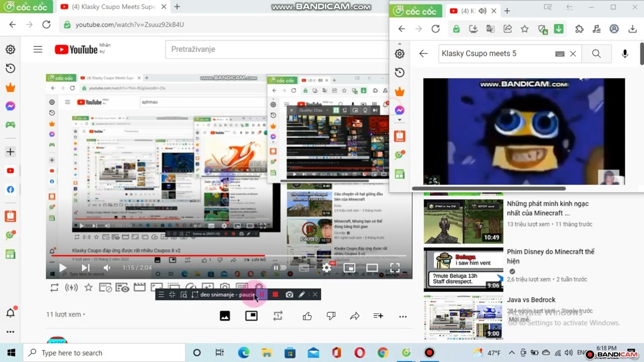Bookmark the page with the star icon
Screen dimensions: 644x362
524,29
